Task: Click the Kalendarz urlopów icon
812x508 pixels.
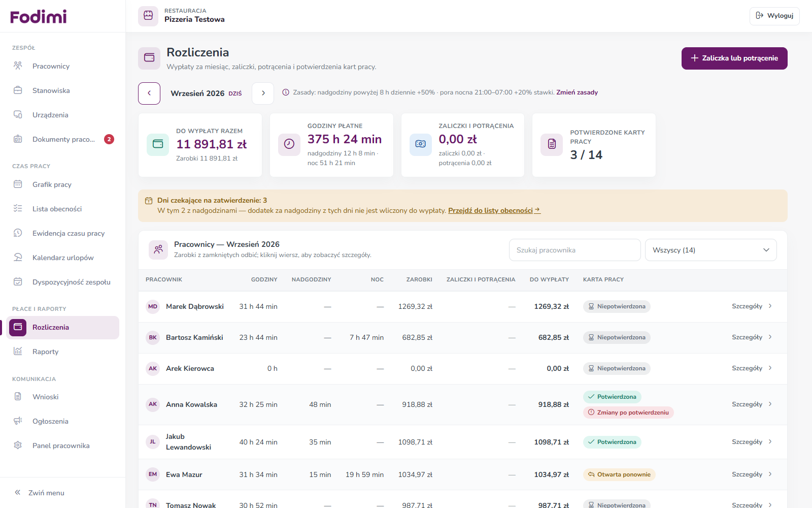Action: tap(18, 258)
